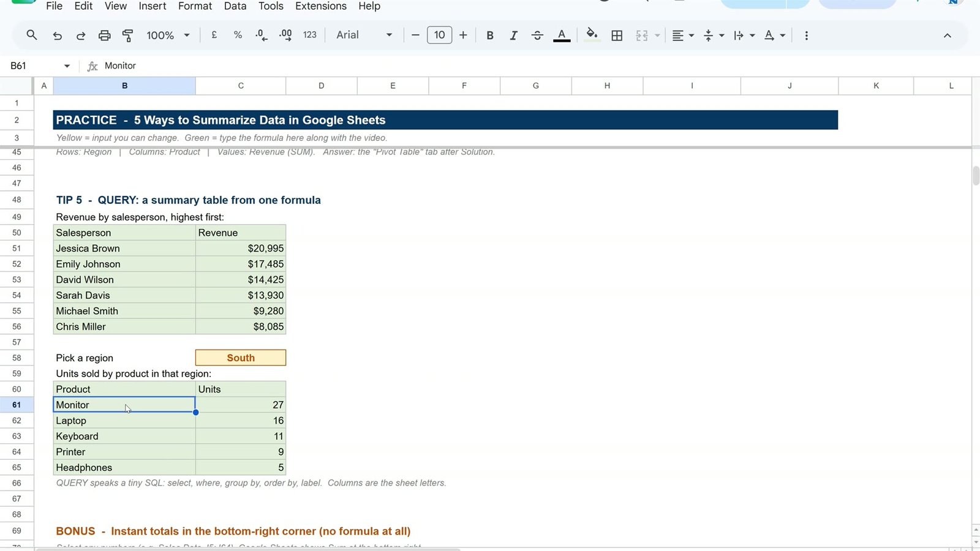This screenshot has width=980, height=551.
Task: Open the Edit menu
Action: tap(83, 6)
